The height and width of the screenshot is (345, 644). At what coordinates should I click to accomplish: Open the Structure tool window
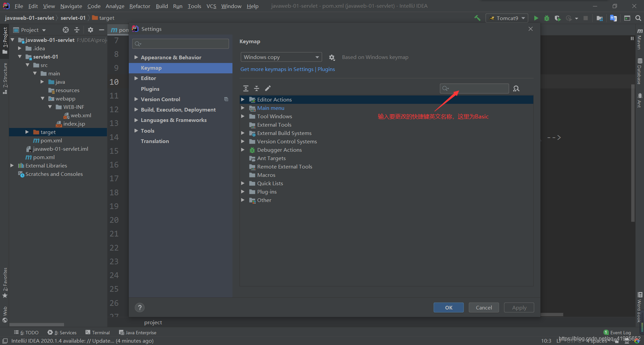pos(5,78)
